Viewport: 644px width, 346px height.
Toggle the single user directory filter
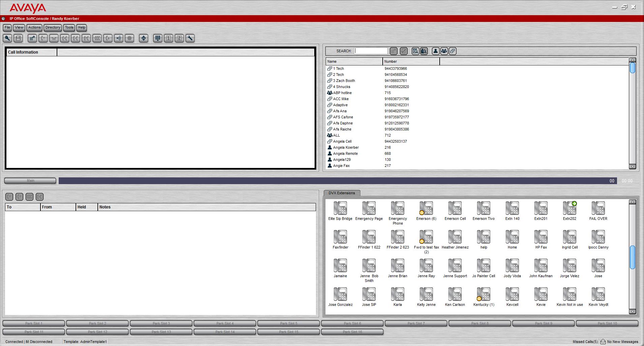(x=436, y=51)
